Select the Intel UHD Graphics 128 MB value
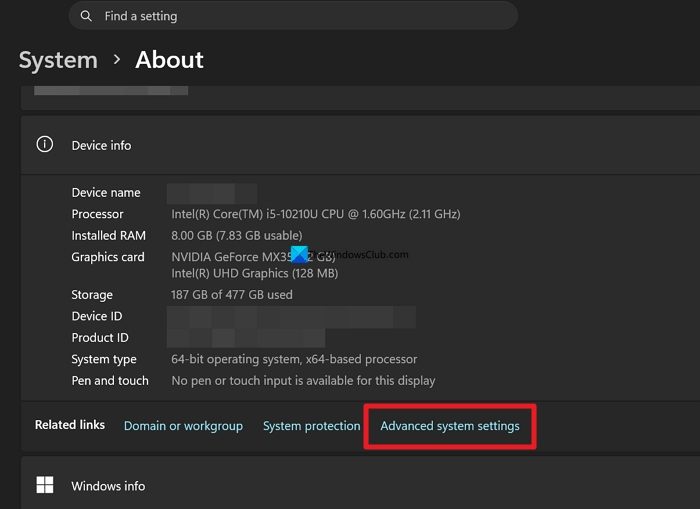Viewport: 700px width, 509px height. [x=254, y=273]
